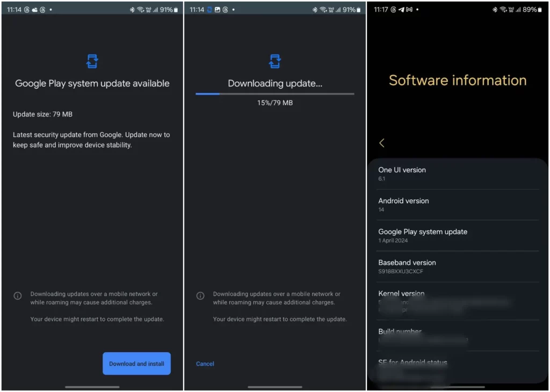Tap Baseband version item
The height and width of the screenshot is (392, 550).
tap(458, 266)
